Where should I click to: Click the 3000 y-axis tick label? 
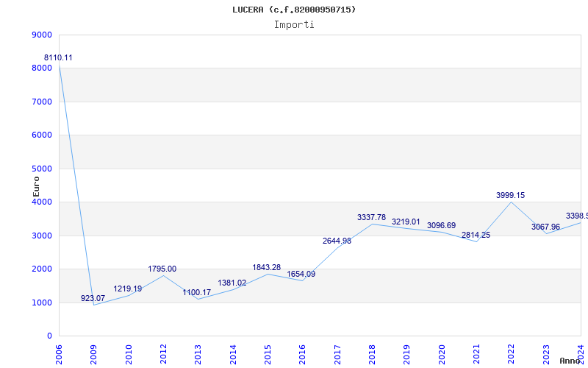(42, 236)
